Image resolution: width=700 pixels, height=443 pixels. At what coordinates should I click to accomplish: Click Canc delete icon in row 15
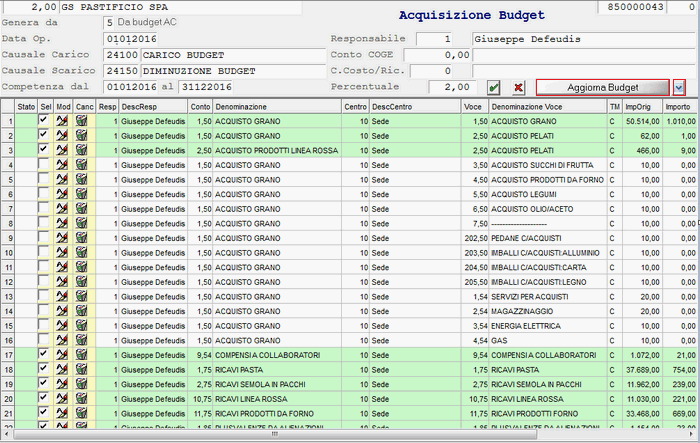point(81,326)
